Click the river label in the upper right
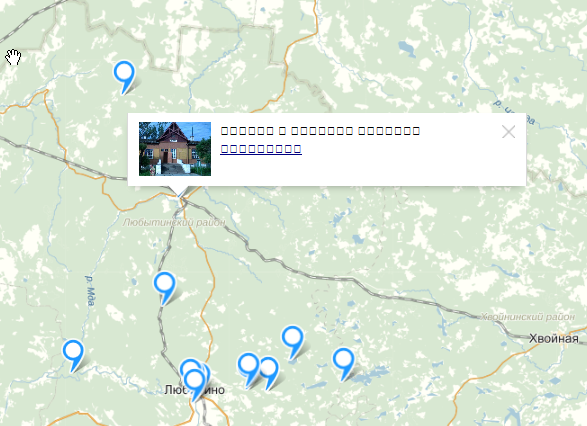The height and width of the screenshot is (426, 587). (515, 112)
